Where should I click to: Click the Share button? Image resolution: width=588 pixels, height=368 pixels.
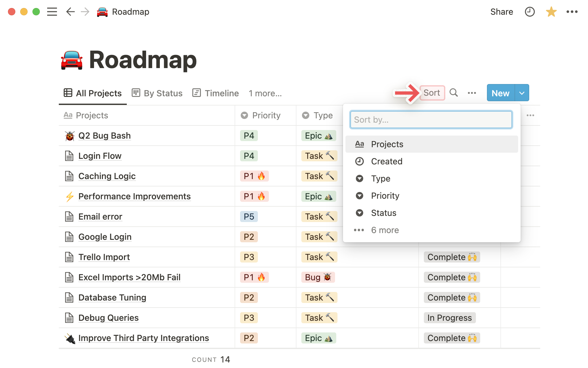pyautogui.click(x=502, y=12)
